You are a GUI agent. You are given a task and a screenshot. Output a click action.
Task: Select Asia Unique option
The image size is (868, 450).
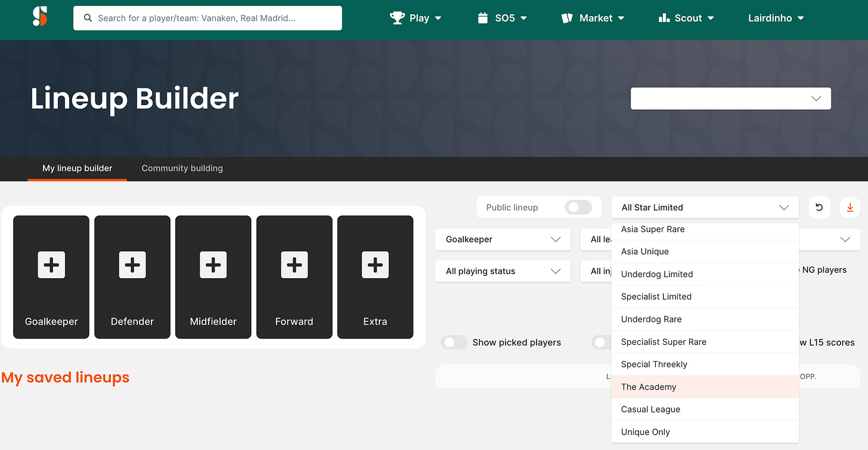705,252
